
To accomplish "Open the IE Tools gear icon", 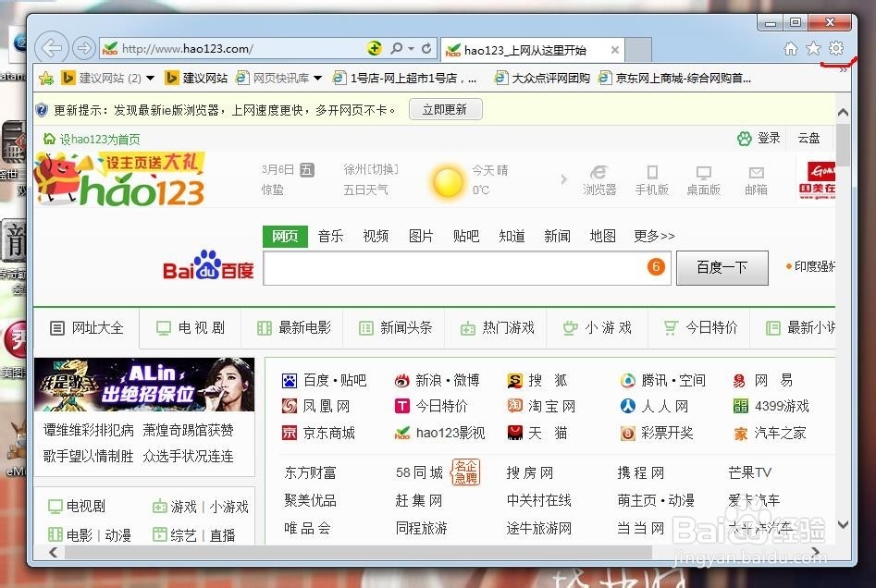I will pyautogui.click(x=836, y=49).
